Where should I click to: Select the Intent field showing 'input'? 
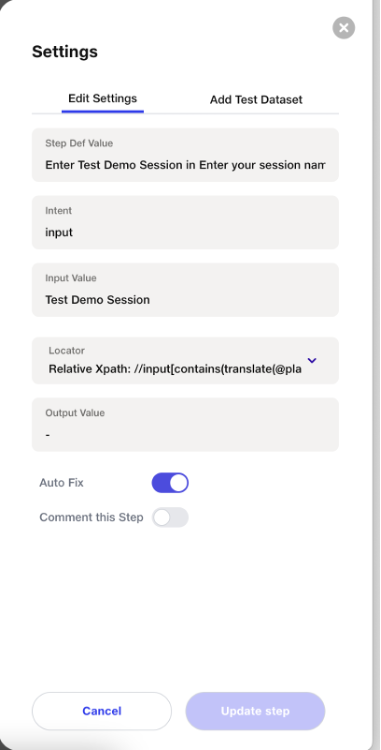point(185,222)
